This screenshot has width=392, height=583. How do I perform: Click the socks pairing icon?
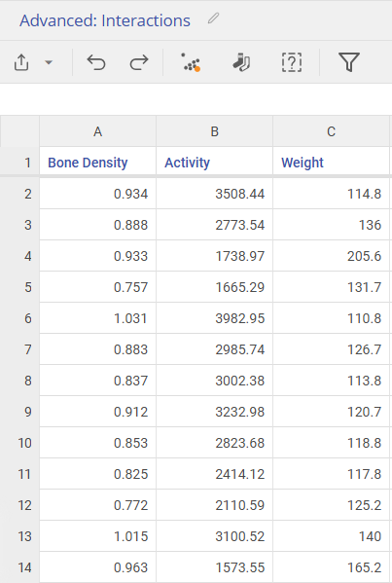[x=241, y=62]
